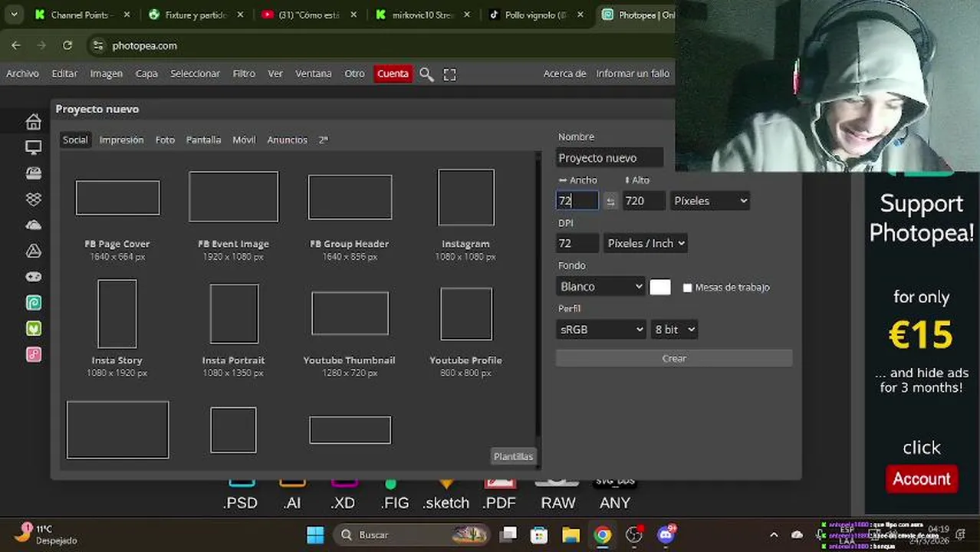Click the teal Photopea app icon

pos(33,303)
